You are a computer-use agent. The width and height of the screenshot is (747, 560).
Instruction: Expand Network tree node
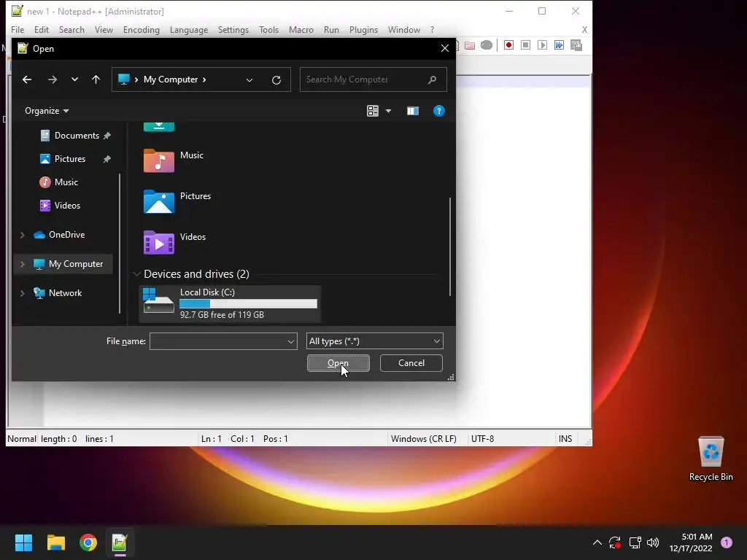(22, 293)
